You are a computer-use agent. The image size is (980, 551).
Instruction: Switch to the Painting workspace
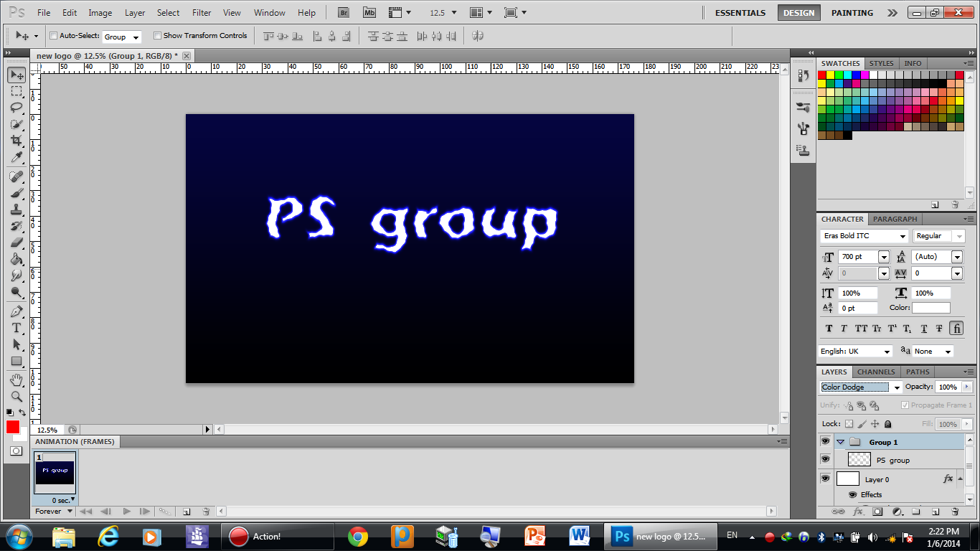852,13
